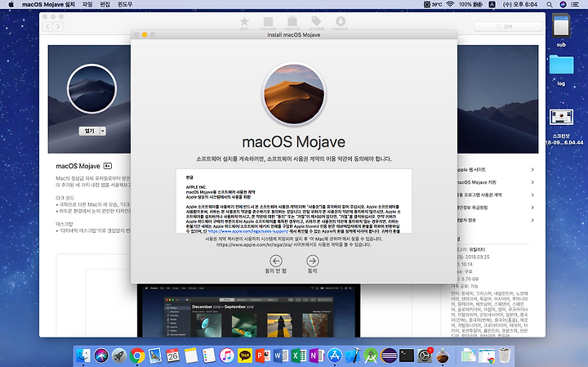Screen dimensions: 588x367
Task: Click the App Store Open (열기) button
Action: [89, 131]
